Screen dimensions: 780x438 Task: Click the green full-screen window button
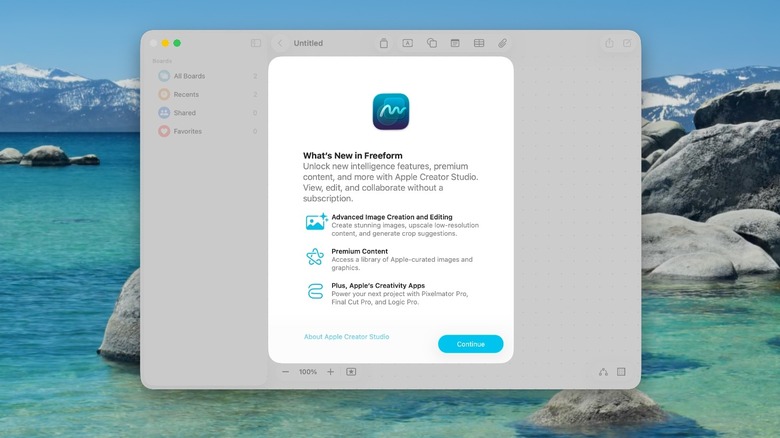pos(177,43)
